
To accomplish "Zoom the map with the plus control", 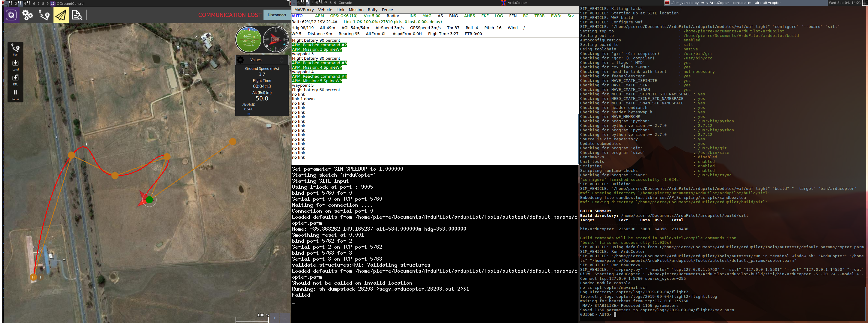I will tap(275, 318).
